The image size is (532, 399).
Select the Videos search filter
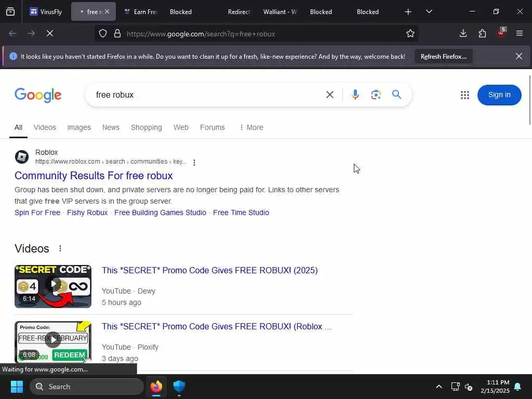click(x=45, y=127)
